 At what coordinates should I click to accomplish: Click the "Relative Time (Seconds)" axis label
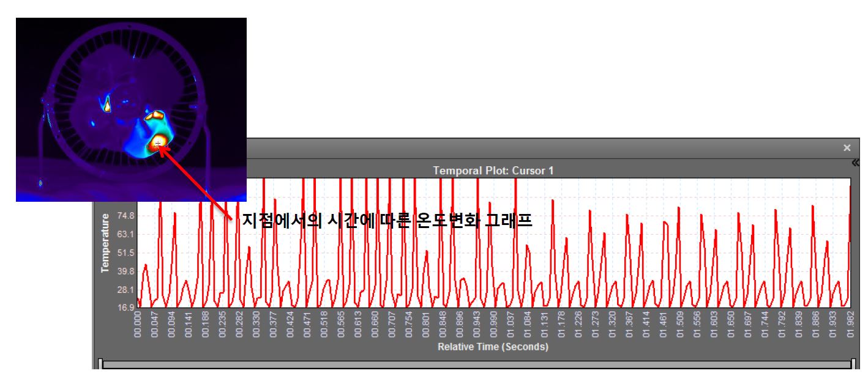493,347
